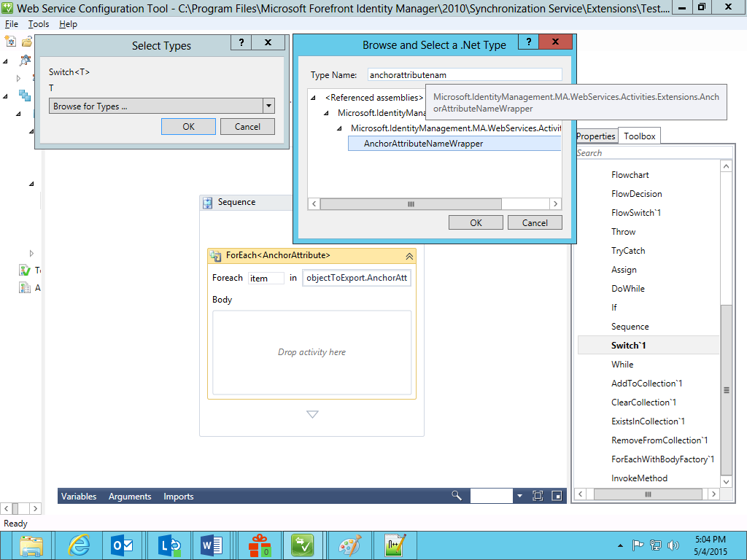
Task: Click the new project icon in toolbar
Action: point(10,42)
